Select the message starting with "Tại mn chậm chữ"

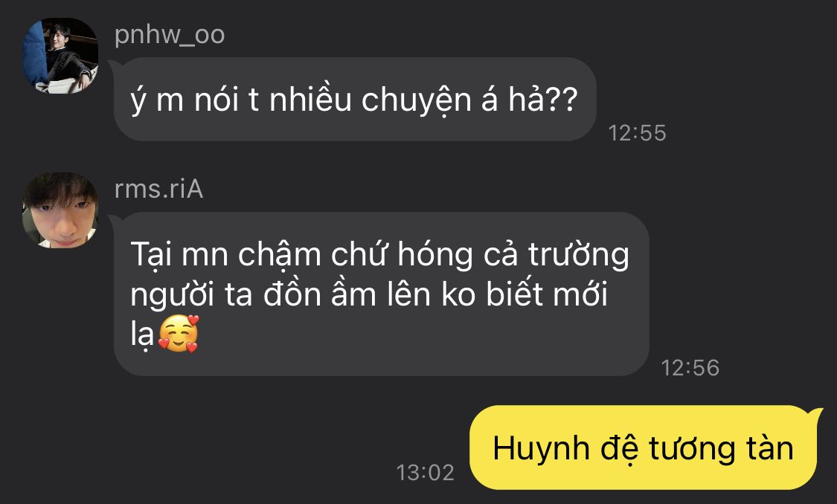(x=381, y=294)
